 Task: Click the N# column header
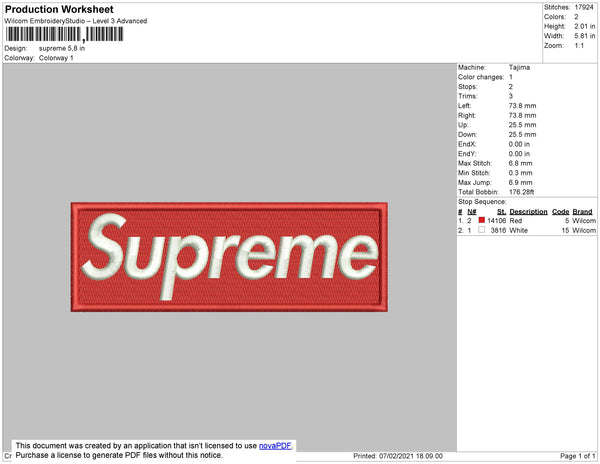coord(471,212)
